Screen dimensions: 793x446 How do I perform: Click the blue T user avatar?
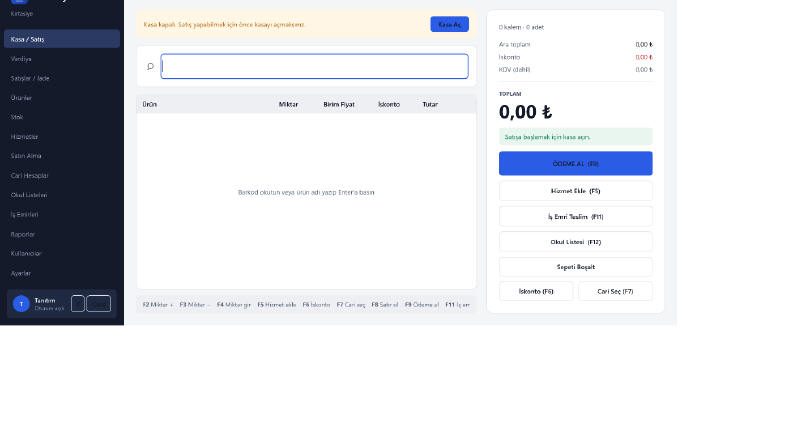21,304
